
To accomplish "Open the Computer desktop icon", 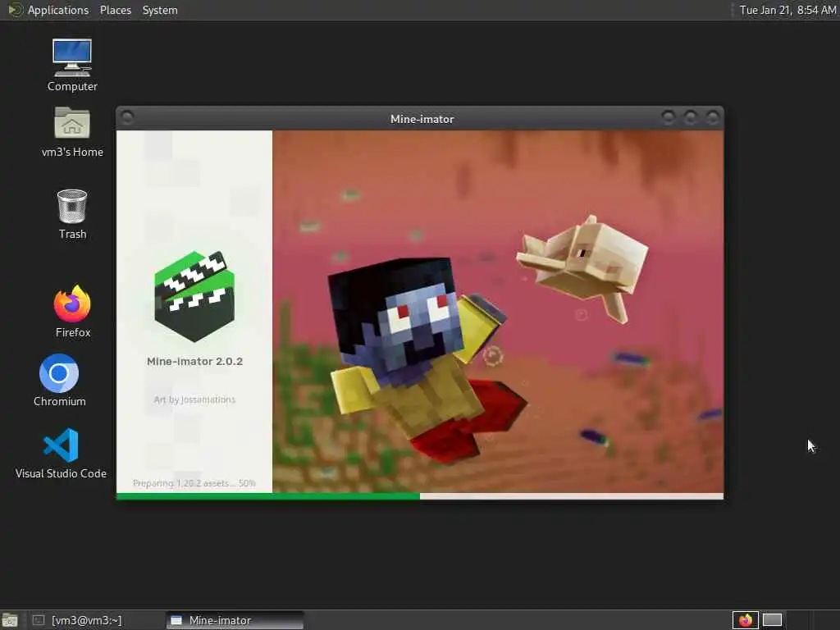I will (72, 65).
